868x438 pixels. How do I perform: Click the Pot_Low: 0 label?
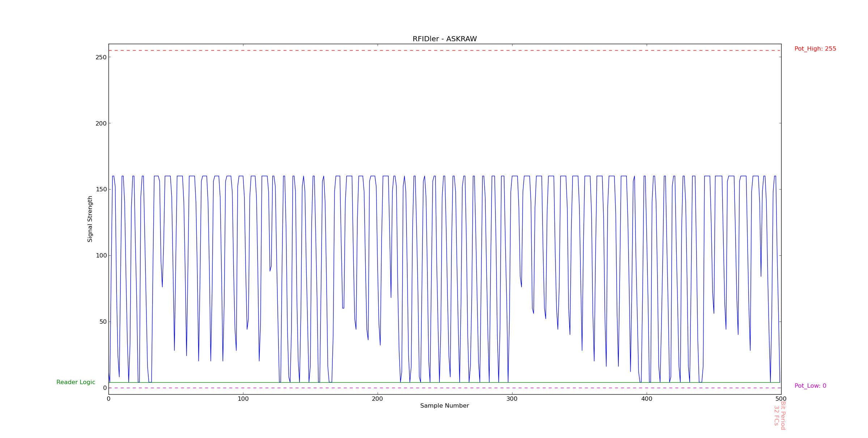click(x=810, y=386)
